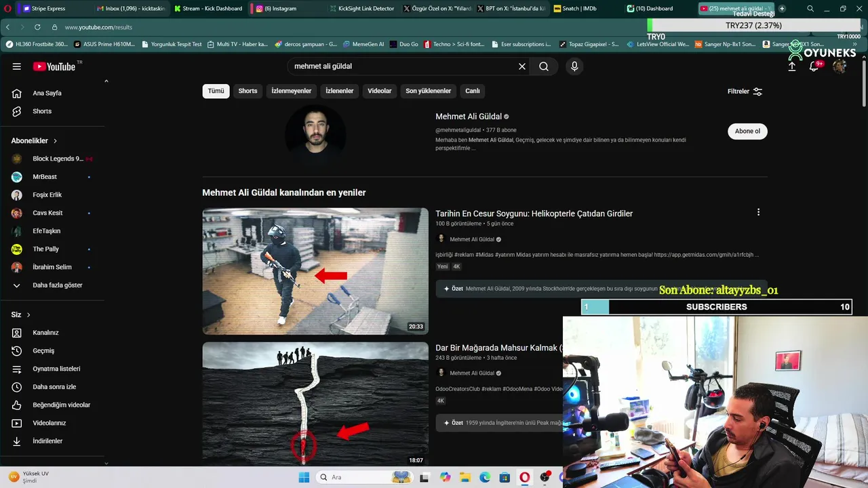Open video title Dar Bir Mağarada Mahsur Kalmak
The width and height of the screenshot is (868, 488).
pos(498,348)
